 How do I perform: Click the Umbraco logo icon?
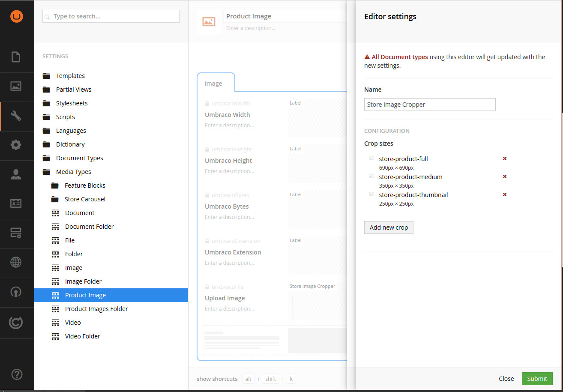click(x=17, y=16)
